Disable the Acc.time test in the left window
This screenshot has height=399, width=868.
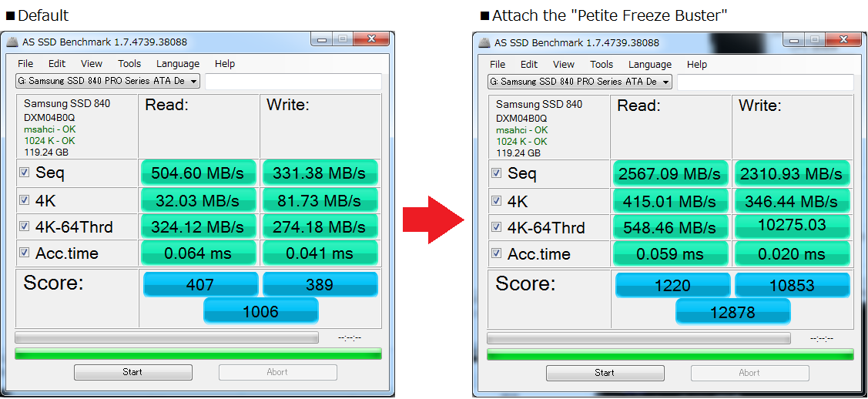pos(25,253)
